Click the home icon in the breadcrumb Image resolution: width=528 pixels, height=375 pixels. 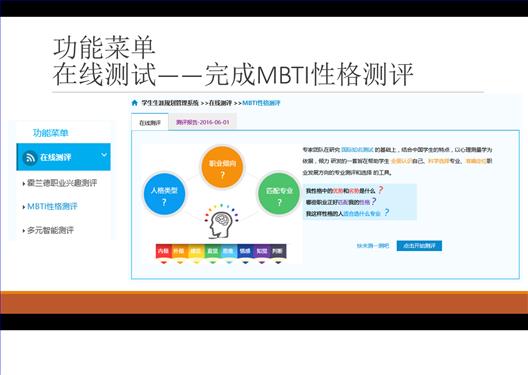click(x=134, y=103)
